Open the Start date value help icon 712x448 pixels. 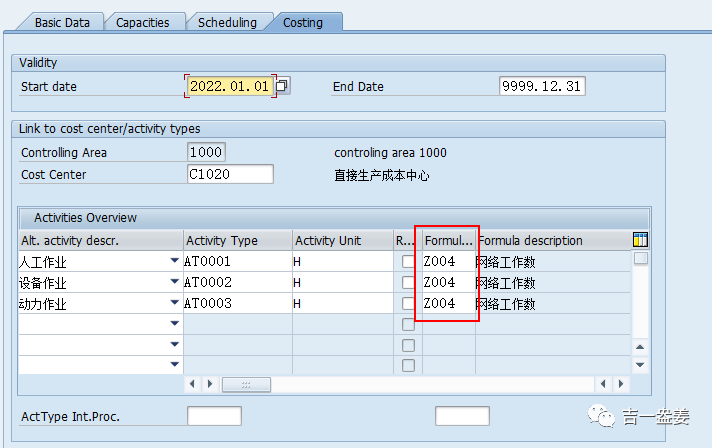282,86
